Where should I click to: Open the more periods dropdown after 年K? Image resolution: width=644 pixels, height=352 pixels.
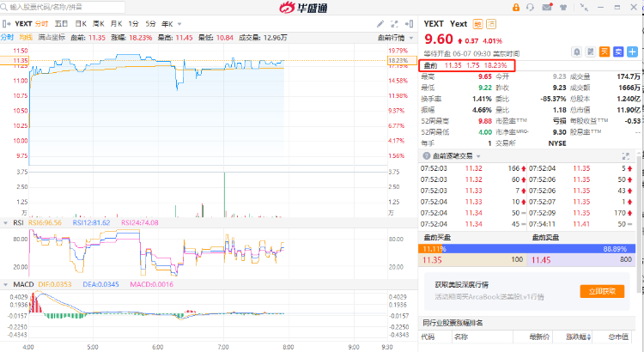click(179, 24)
